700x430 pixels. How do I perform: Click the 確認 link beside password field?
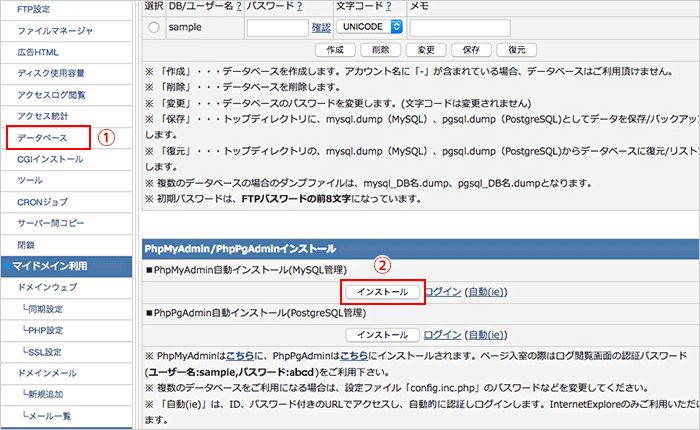click(321, 28)
